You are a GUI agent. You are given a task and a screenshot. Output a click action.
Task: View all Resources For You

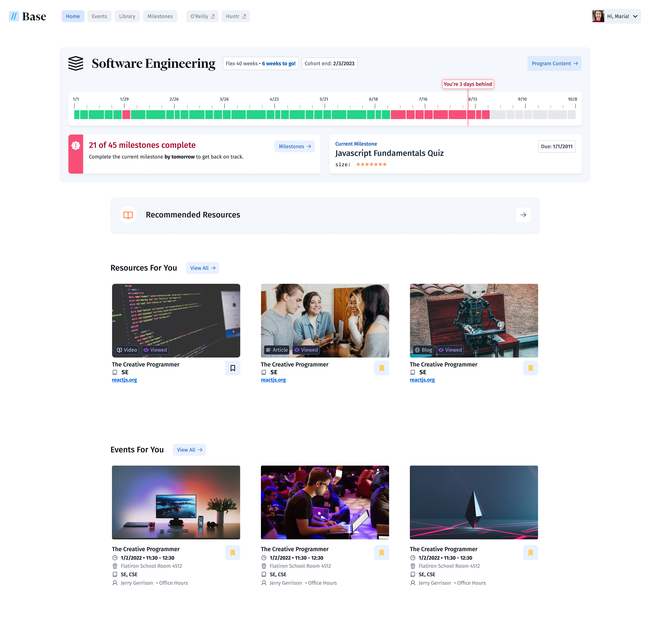coord(203,268)
